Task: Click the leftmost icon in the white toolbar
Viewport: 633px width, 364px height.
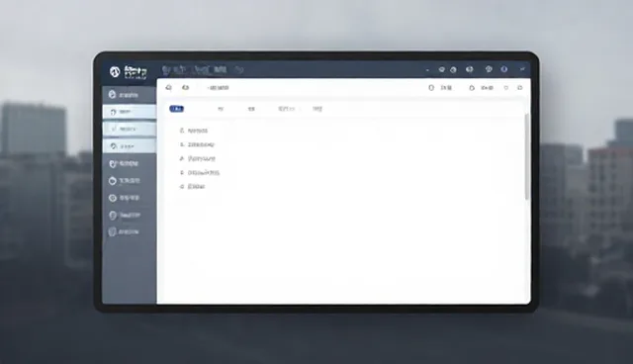Action: tap(169, 88)
